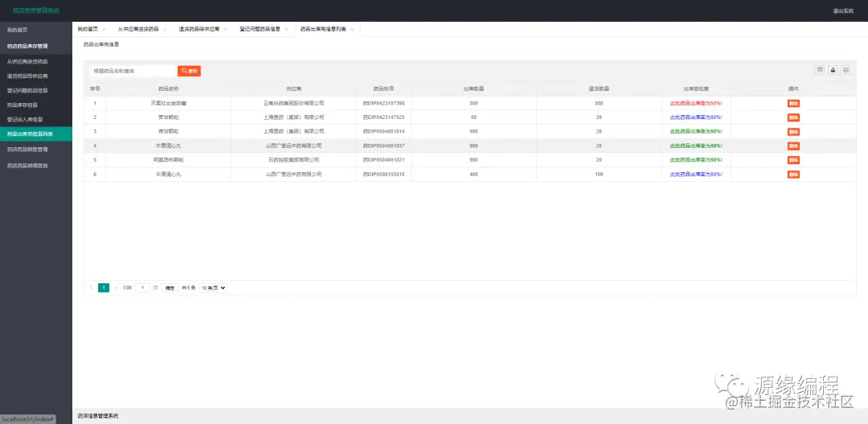Viewport: 868px width, 424px height.
Task: Click the 出库数量 column header
Action: click(473, 89)
